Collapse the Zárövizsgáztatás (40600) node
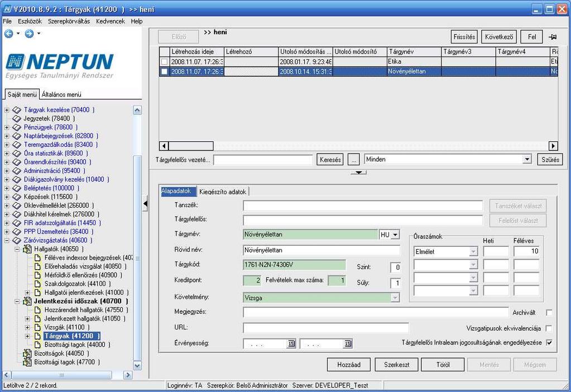 click(7, 241)
